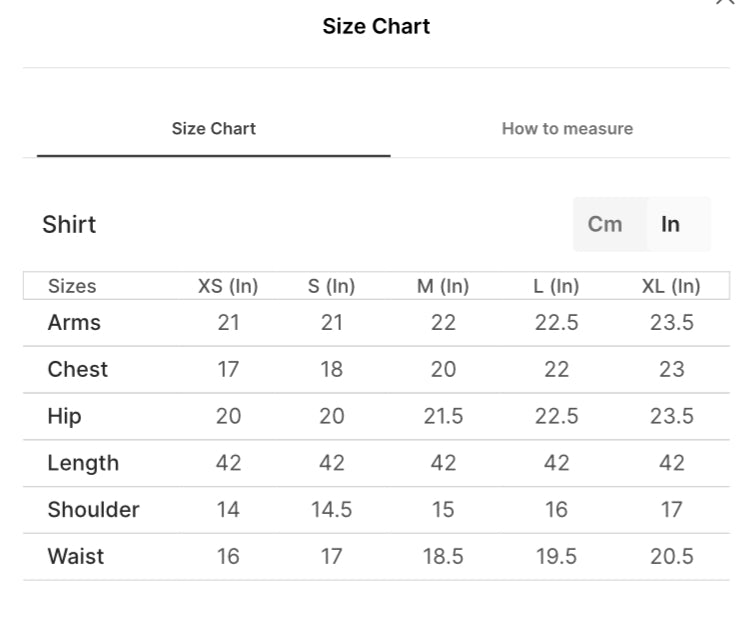
Task: Click the XL waist value 20.5
Action: (671, 557)
